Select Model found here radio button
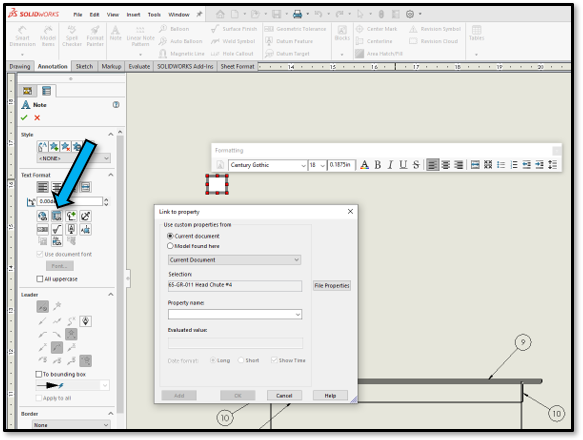 click(x=170, y=246)
